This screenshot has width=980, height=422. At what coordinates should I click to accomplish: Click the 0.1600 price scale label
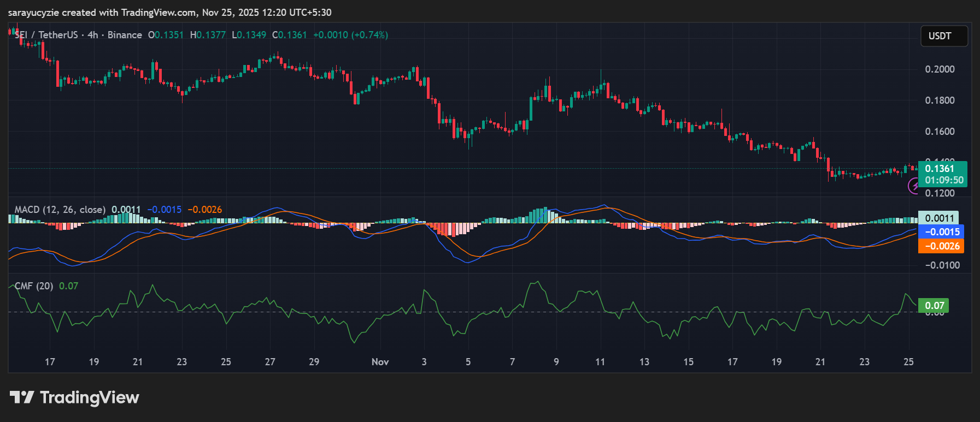[x=940, y=132]
